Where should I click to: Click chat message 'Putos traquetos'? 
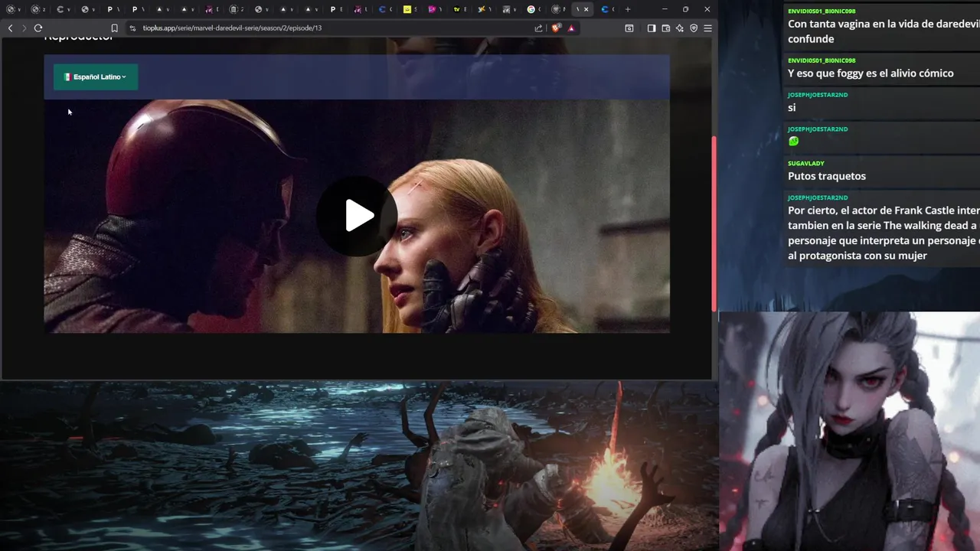coord(827,176)
